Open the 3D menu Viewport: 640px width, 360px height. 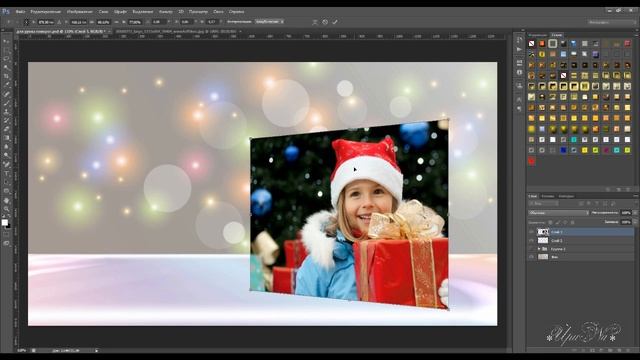pos(180,12)
